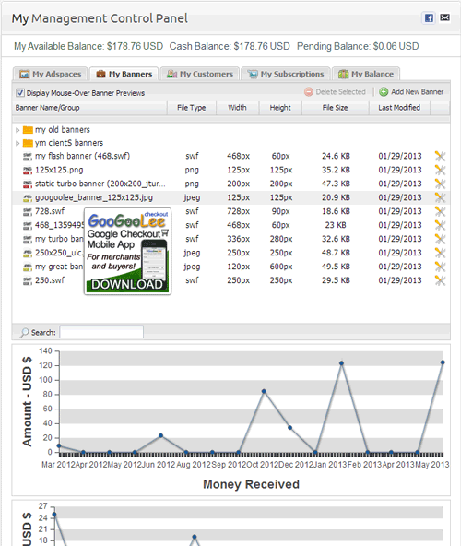Open the My Customers tab
Viewport: 461px width, 546px height.
(x=200, y=74)
